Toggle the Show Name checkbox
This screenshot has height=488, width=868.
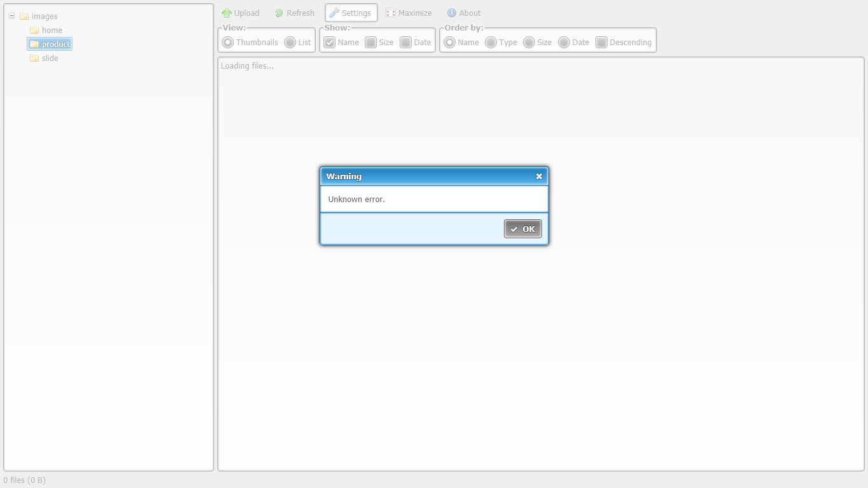click(329, 43)
